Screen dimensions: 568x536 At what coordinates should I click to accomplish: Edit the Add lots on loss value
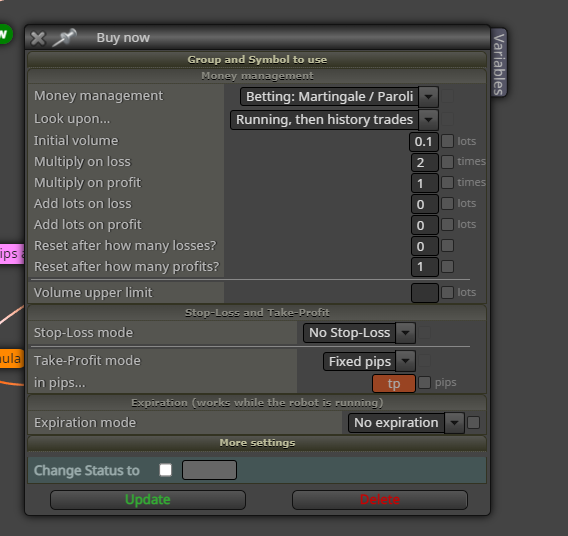click(425, 205)
